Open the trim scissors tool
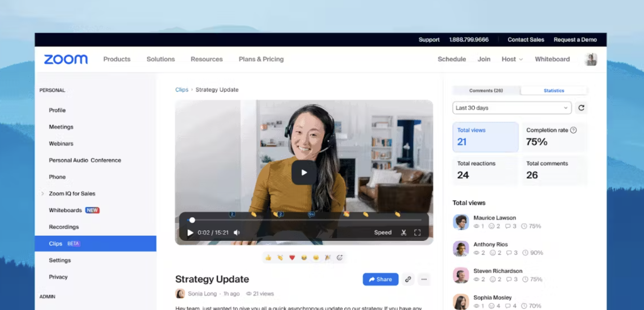Image resolution: width=644 pixels, height=310 pixels. (403, 233)
